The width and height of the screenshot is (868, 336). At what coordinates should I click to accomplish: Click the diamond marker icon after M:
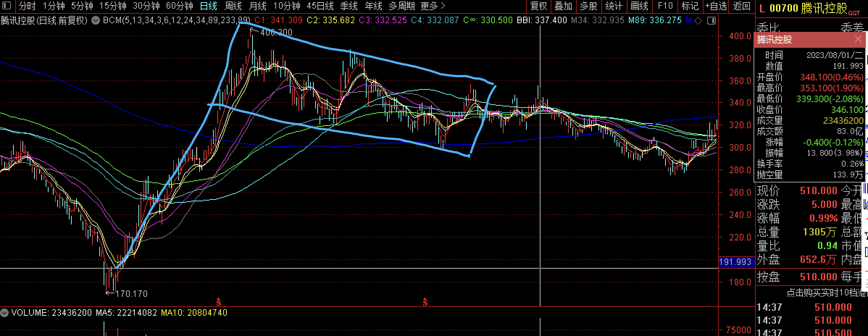(x=699, y=21)
